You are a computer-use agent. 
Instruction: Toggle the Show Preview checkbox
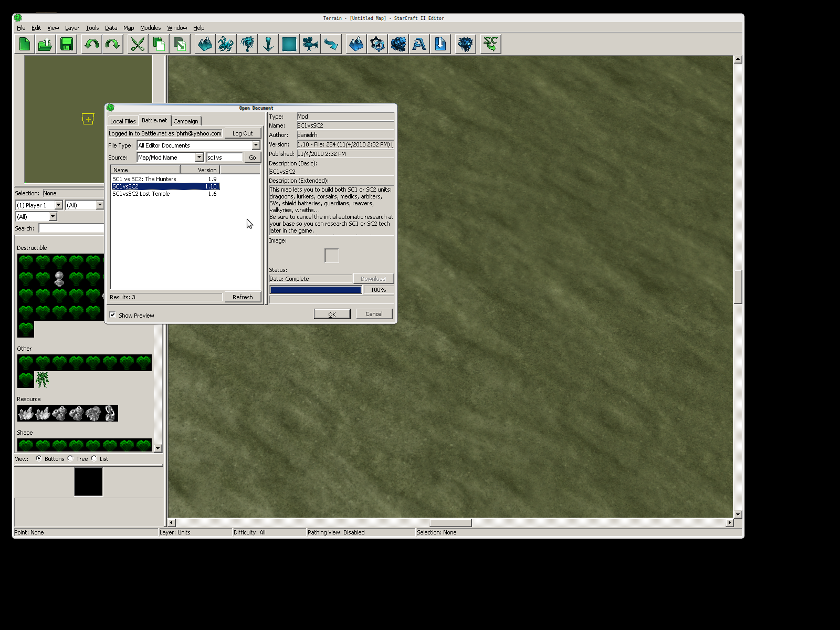click(x=113, y=315)
